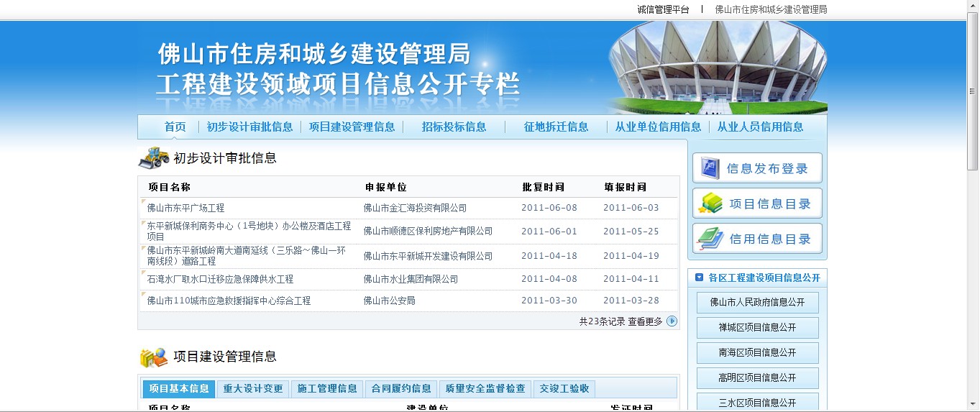The height and width of the screenshot is (412, 980).
Task: Open the 佛山市东平广场工程 project link
Action: click(186, 208)
